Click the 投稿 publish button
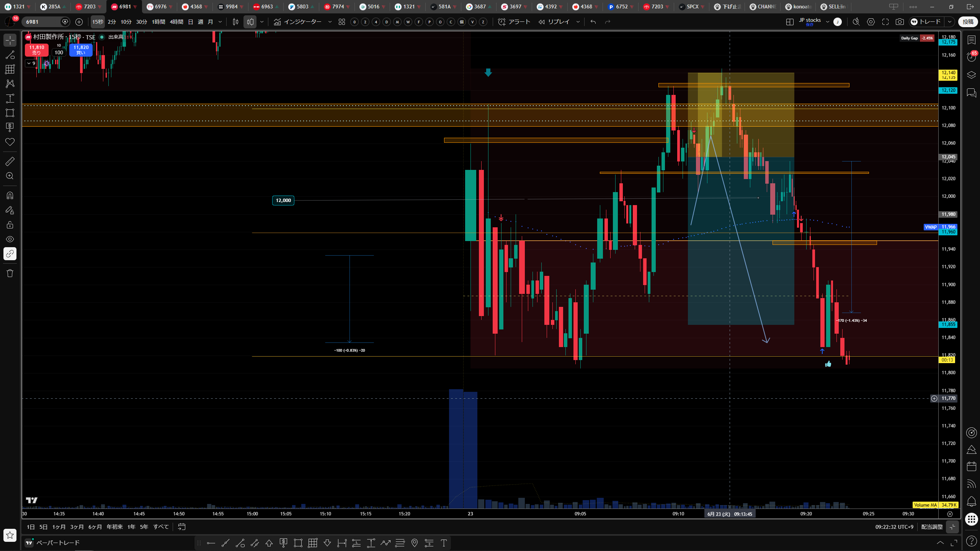 point(968,22)
